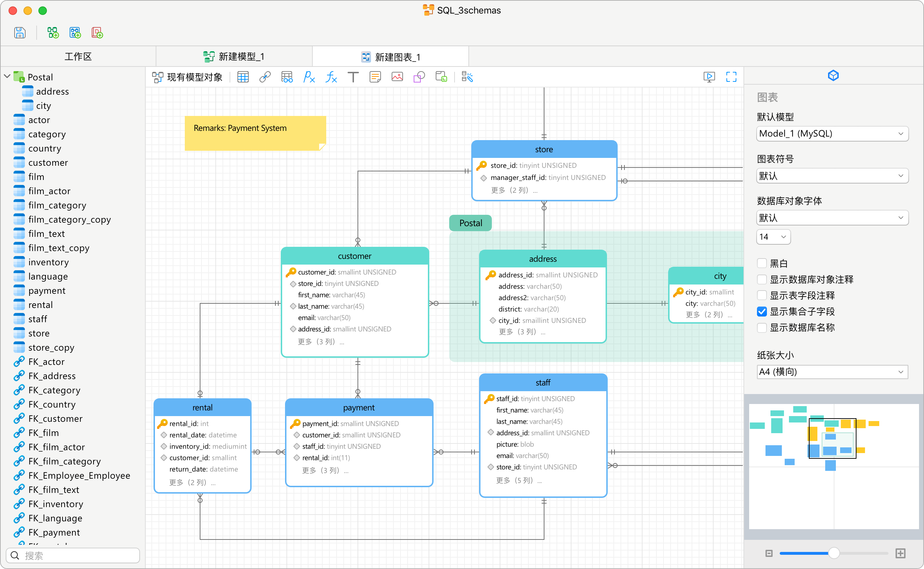Click the 搜索 search field
924x569 pixels.
tap(73, 555)
